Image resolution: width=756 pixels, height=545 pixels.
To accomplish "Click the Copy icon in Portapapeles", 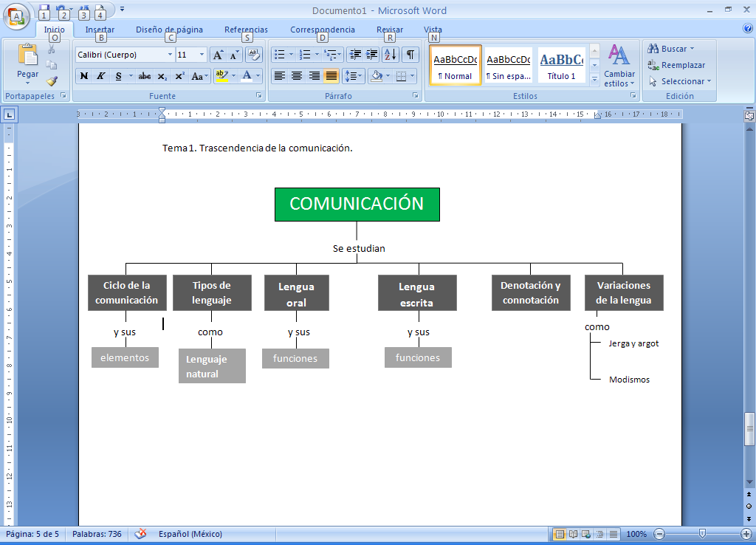I will (x=52, y=65).
